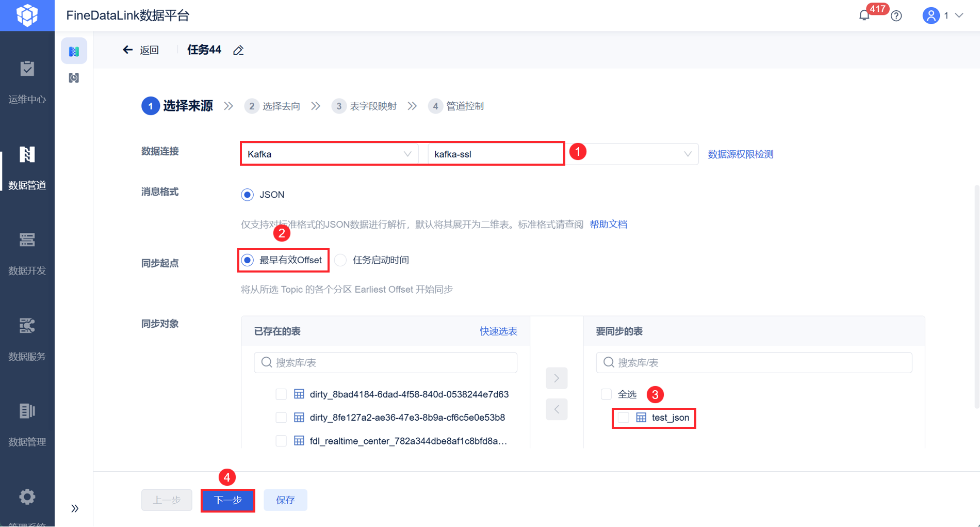
Task: Open the kafka-ssl connection dropdown
Action: 563,154
